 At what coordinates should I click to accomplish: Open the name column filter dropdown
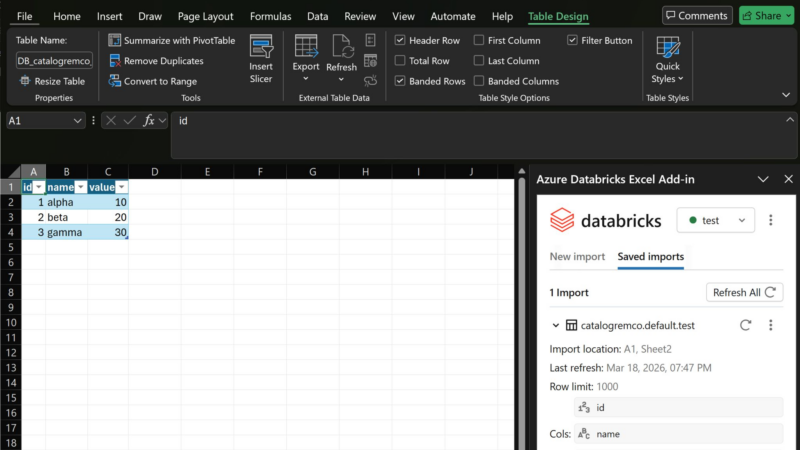[81, 187]
